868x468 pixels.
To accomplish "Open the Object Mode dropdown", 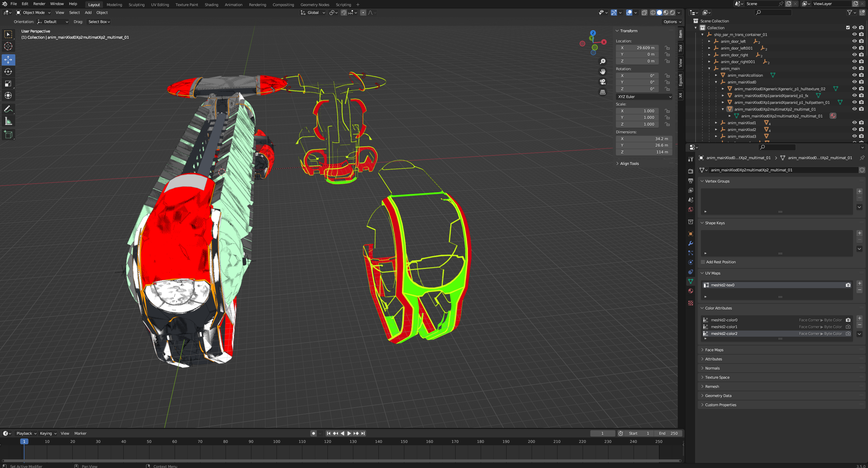I will 33,13.
